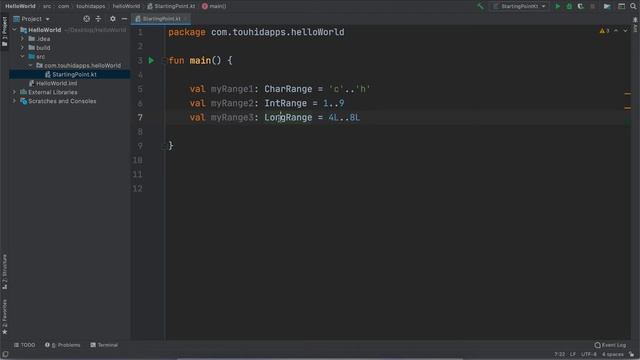Toggle the Project tool window side tab
The height and width of the screenshot is (360, 640).
pos(4,31)
